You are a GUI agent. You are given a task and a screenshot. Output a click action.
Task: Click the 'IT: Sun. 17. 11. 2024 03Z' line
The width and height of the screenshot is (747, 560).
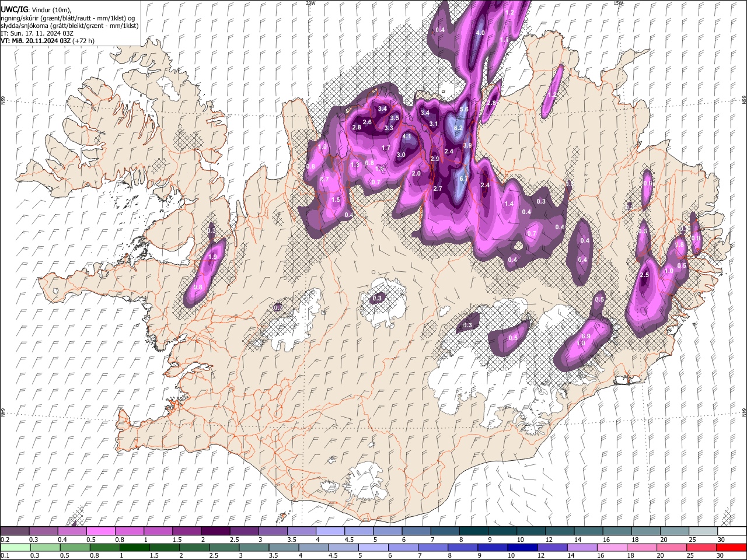[37, 33]
